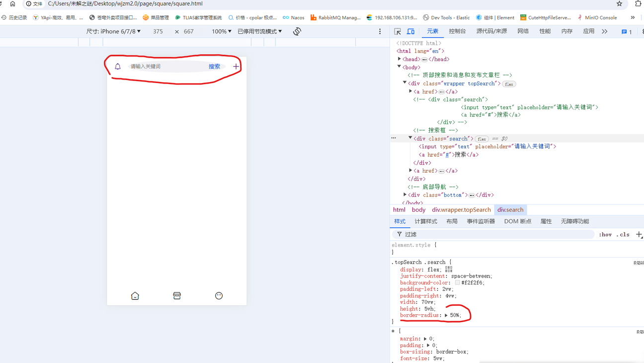
Task: Open the throttling mode dropdown
Action: coord(260,31)
